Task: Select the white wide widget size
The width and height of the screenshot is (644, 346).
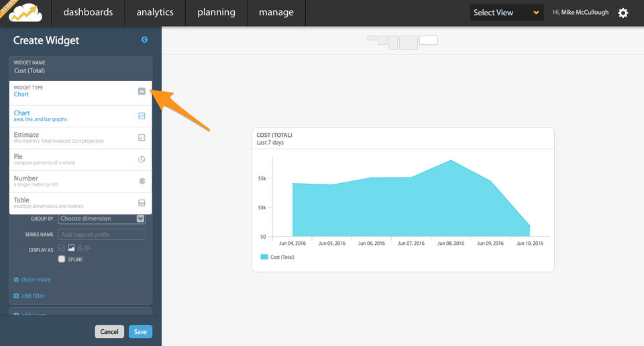Action: click(429, 40)
